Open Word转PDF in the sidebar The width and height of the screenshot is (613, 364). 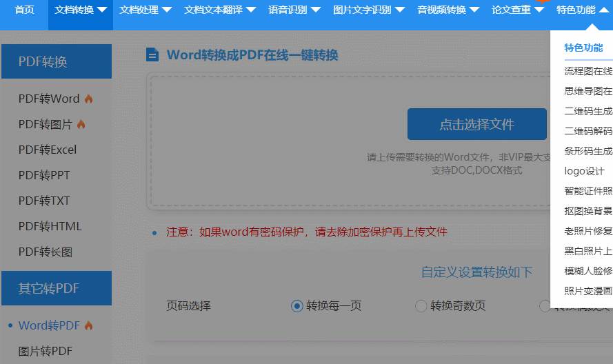(49, 325)
